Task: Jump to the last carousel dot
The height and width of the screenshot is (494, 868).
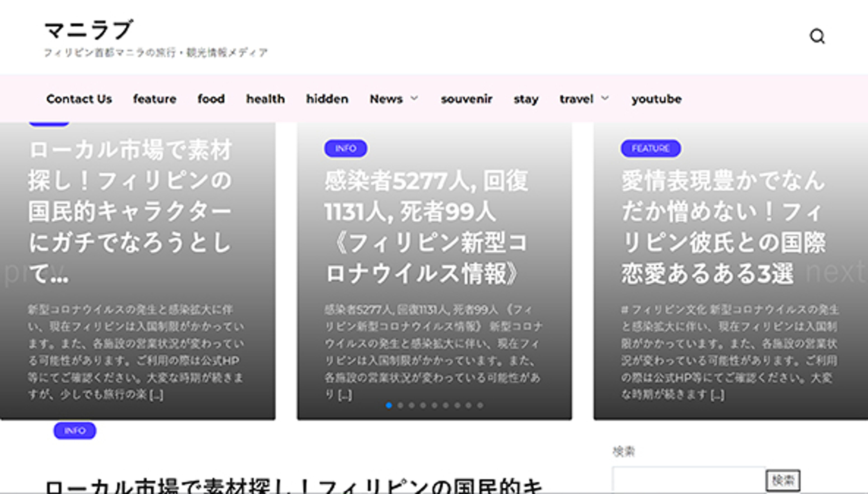Action: click(x=480, y=405)
